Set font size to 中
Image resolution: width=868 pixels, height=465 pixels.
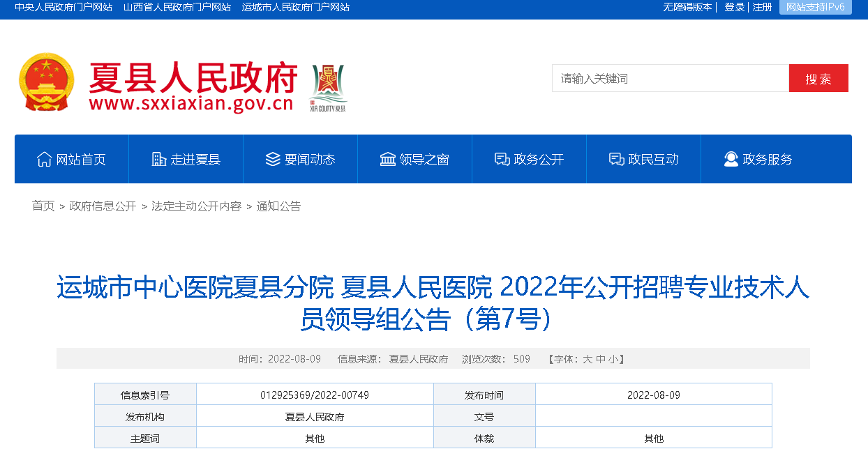[x=601, y=359]
